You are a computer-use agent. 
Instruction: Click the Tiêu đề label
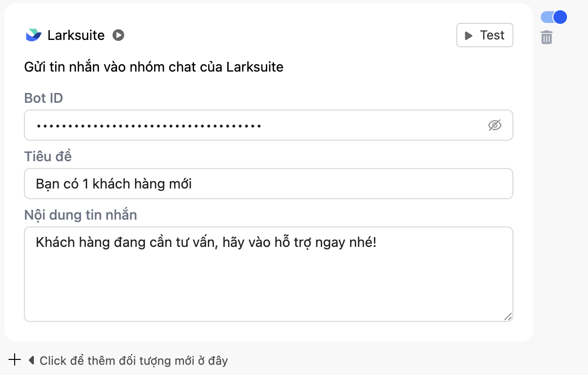click(48, 156)
